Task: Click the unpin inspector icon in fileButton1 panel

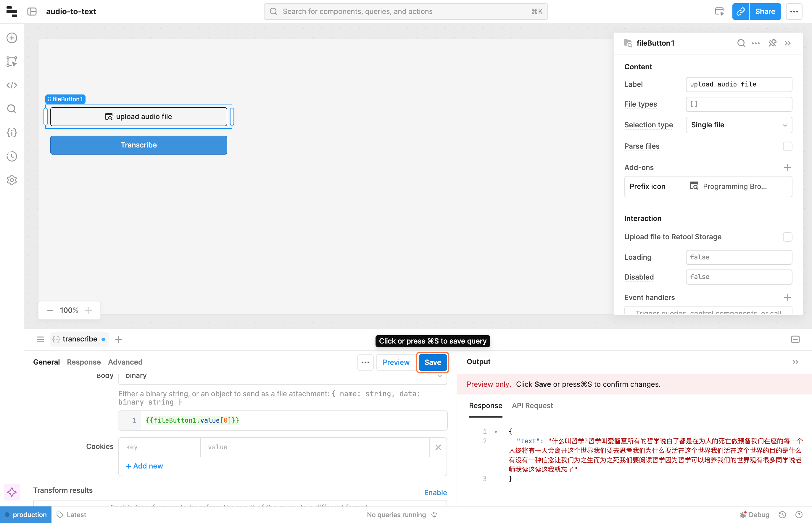Action: [x=772, y=43]
